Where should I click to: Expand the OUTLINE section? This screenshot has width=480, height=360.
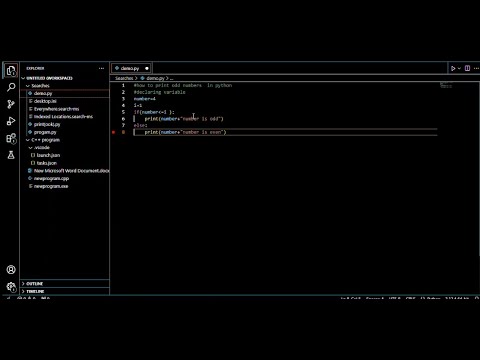coord(65,284)
